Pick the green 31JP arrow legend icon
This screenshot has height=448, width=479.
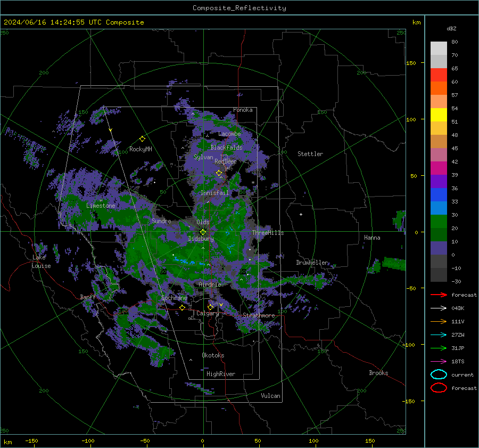tap(439, 348)
